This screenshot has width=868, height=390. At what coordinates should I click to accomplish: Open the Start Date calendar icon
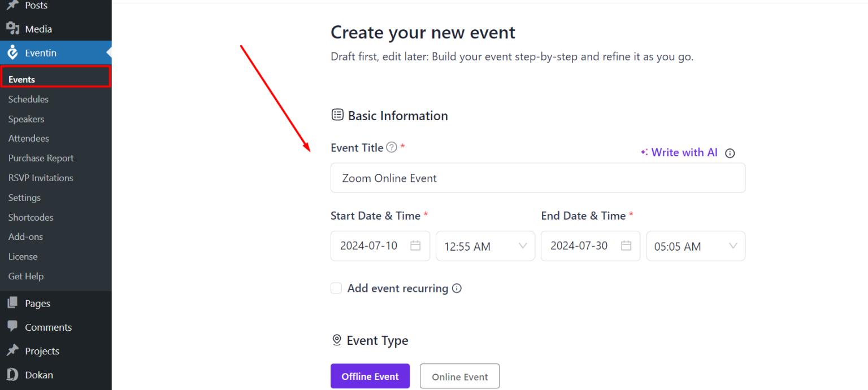point(416,246)
